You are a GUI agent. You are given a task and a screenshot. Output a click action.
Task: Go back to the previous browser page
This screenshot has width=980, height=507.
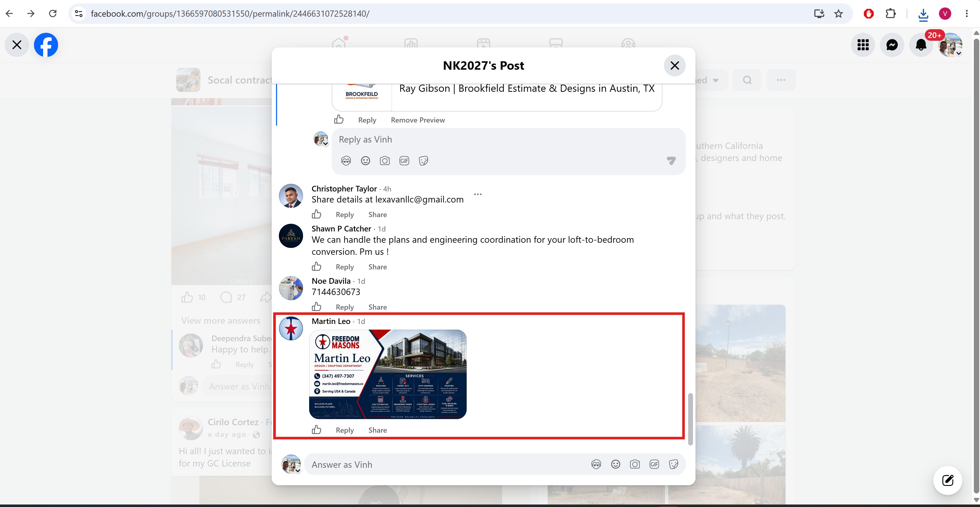tap(9, 14)
